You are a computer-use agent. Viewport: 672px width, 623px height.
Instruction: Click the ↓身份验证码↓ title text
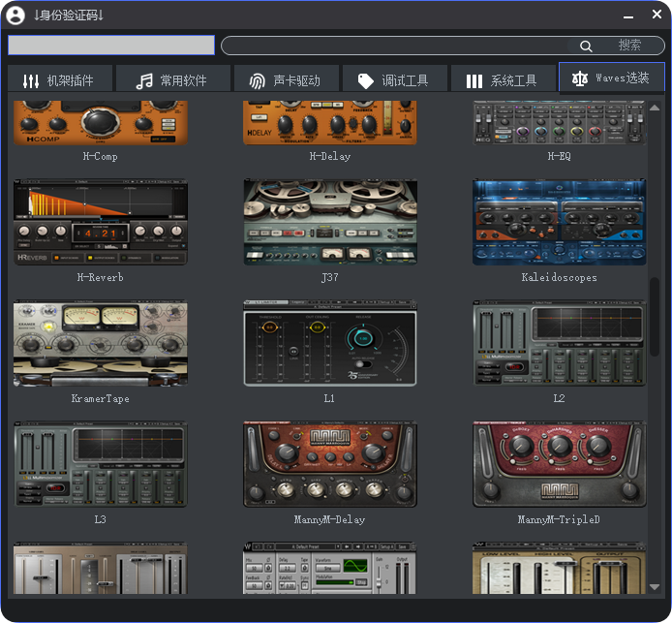(69, 16)
